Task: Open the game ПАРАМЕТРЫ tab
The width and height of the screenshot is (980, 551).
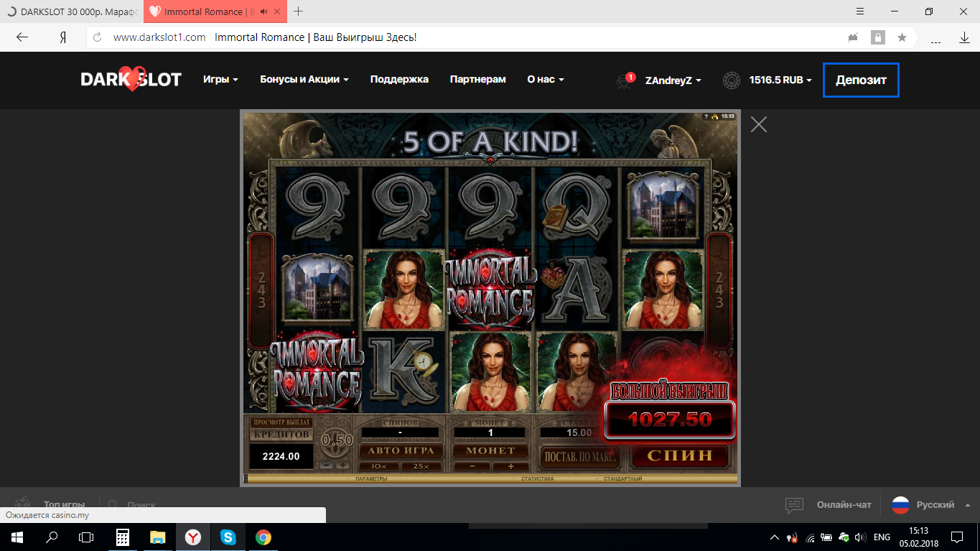Action: pos(371,478)
